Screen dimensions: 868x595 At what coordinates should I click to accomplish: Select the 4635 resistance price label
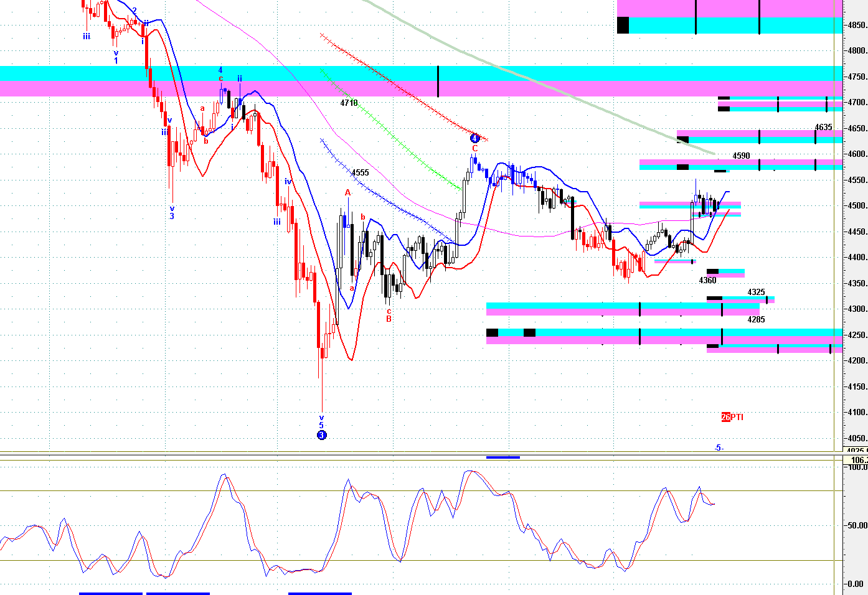click(823, 127)
